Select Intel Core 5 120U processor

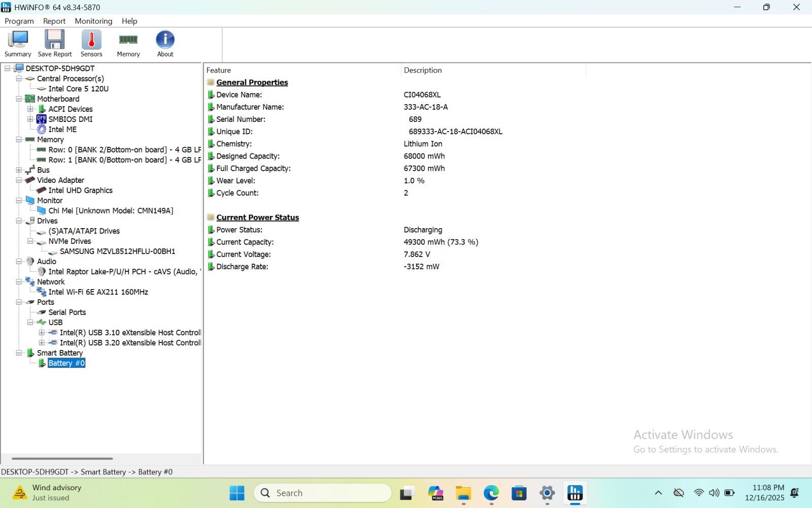tap(78, 89)
